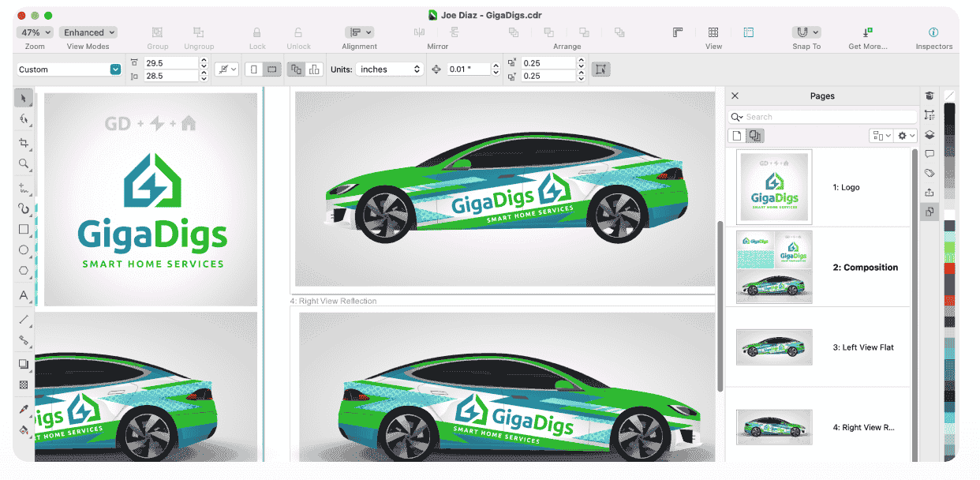Select page 2: Composition in Pages

817,268
